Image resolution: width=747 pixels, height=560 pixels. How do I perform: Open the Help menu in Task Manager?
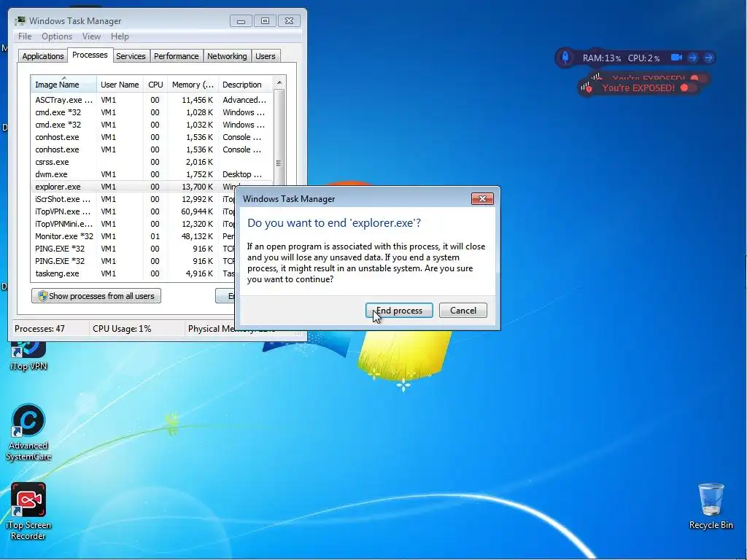pyautogui.click(x=120, y=36)
